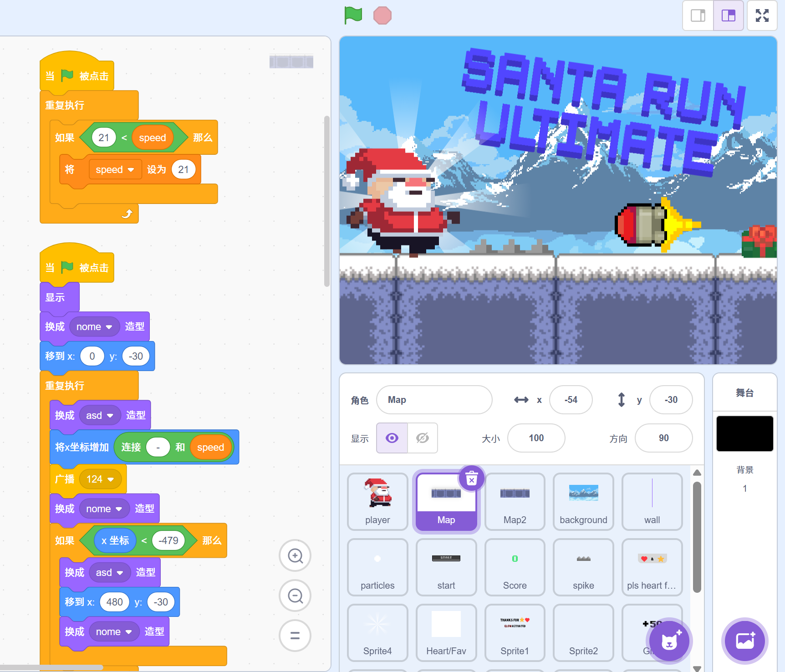Click the green flag to run project
Screen dimensions: 785x672
point(353,15)
